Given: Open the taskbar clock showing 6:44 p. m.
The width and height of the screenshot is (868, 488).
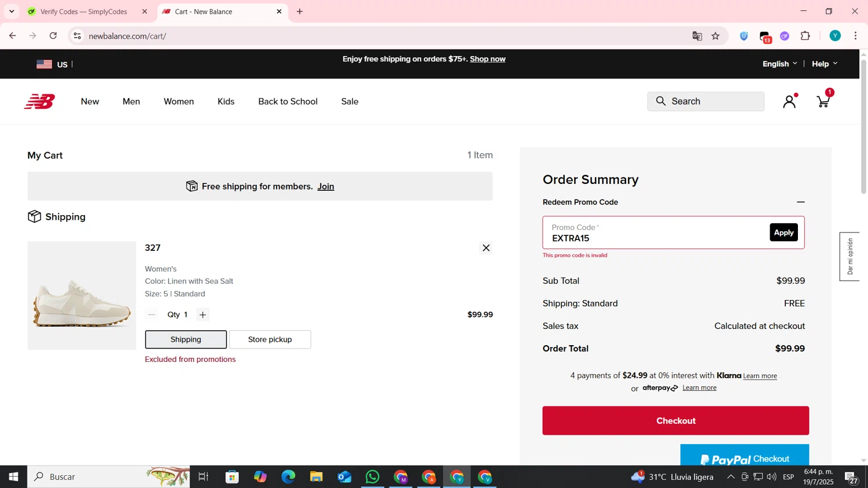Looking at the screenshot, I should [x=818, y=477].
